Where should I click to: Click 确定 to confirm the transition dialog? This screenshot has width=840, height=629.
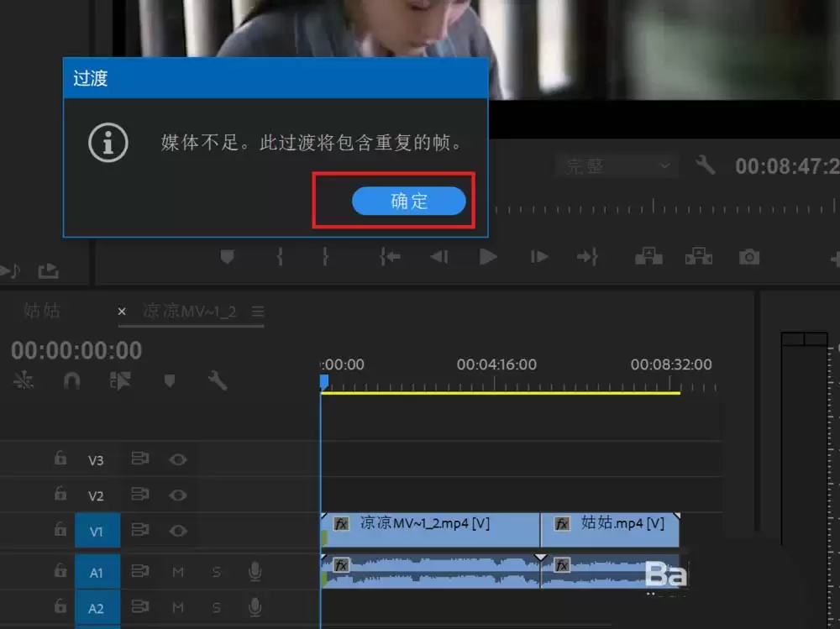(x=409, y=201)
